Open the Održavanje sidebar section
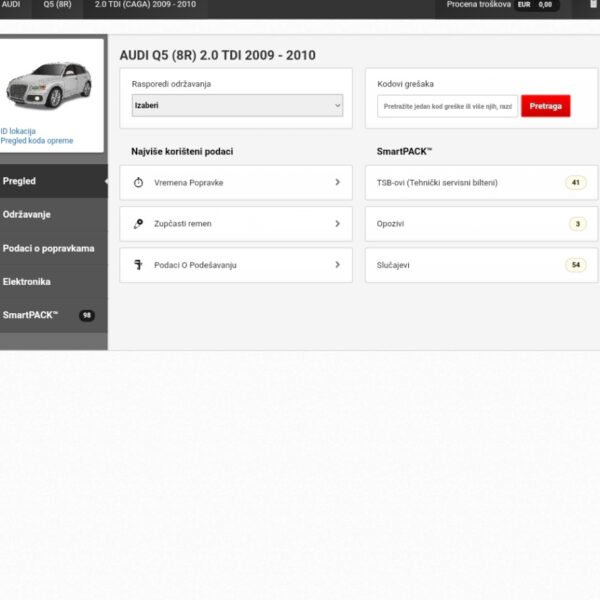 click(x=27, y=215)
